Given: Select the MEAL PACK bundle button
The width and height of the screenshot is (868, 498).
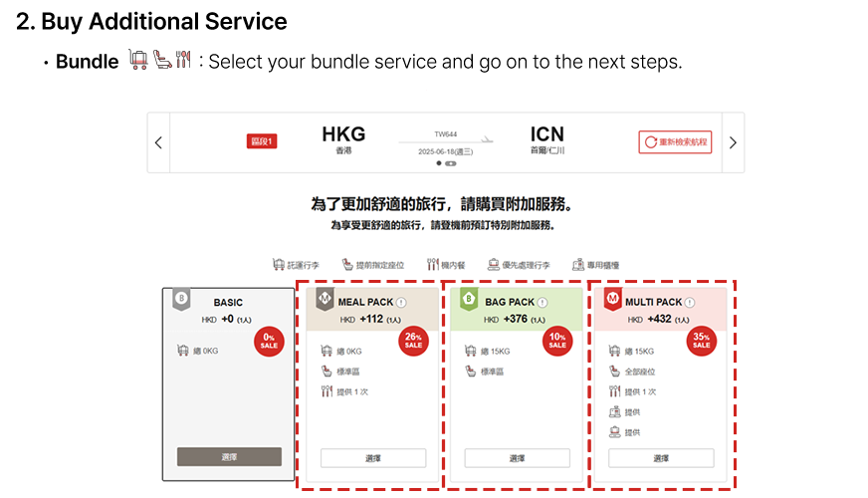Looking at the screenshot, I should coord(373,458).
